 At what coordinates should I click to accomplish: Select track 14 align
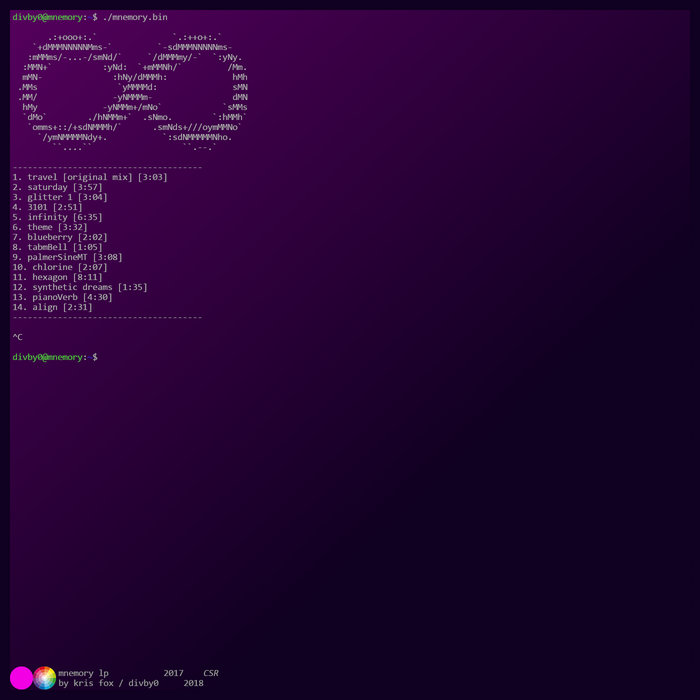[x=52, y=307]
